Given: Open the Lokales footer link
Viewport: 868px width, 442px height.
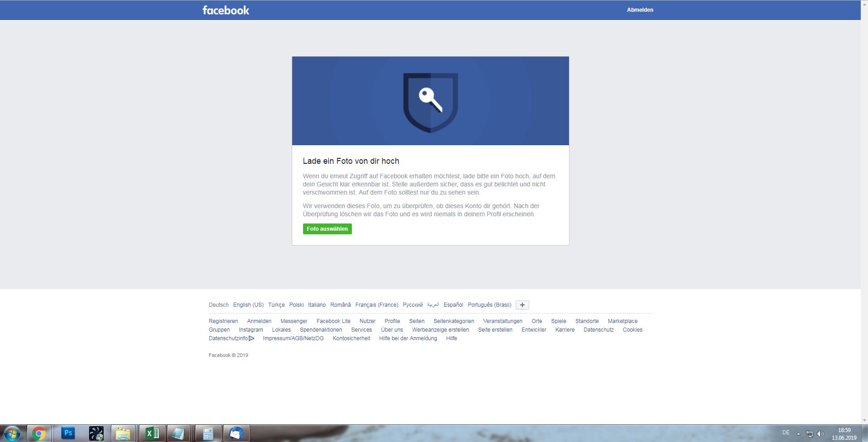Looking at the screenshot, I should tap(281, 330).
